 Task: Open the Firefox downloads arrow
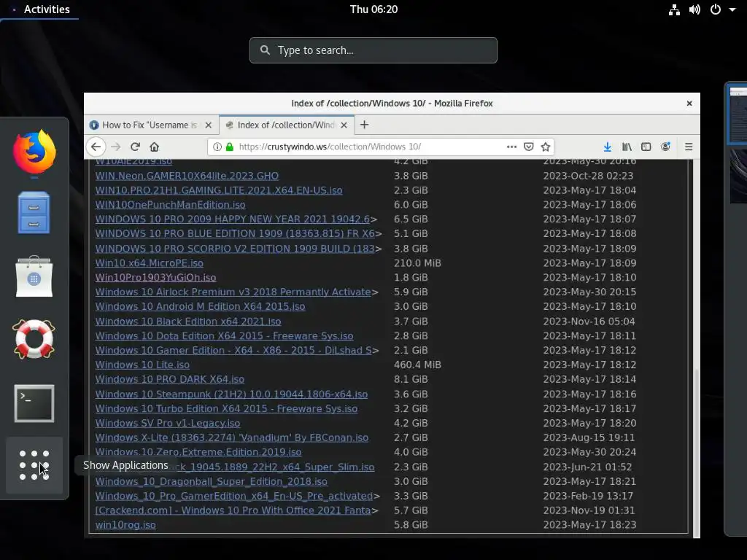tap(608, 147)
